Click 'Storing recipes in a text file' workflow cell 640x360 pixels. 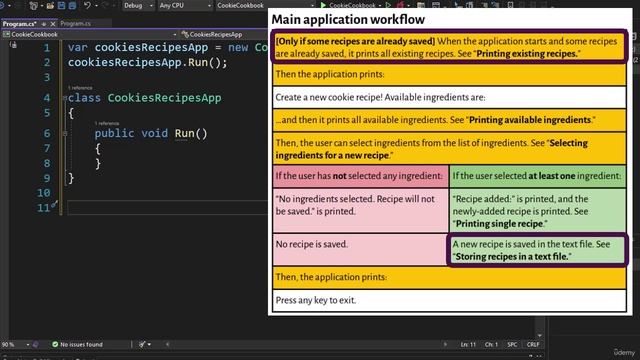point(537,250)
